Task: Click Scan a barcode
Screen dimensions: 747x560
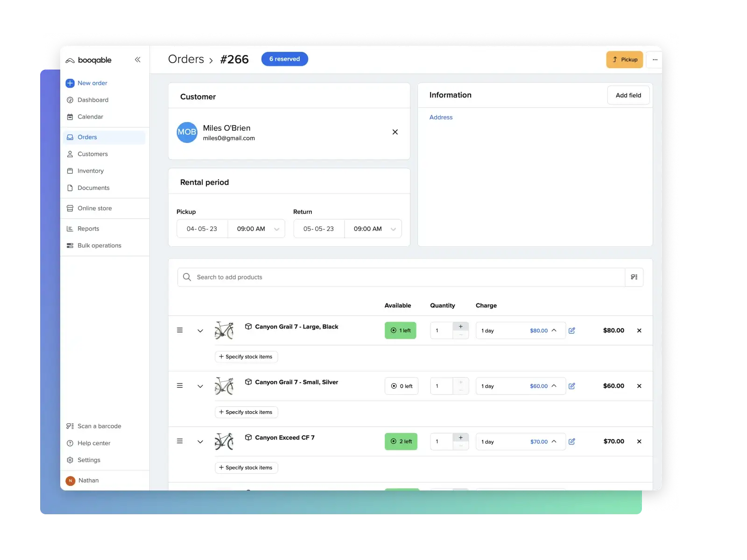Action: pyautogui.click(x=94, y=426)
